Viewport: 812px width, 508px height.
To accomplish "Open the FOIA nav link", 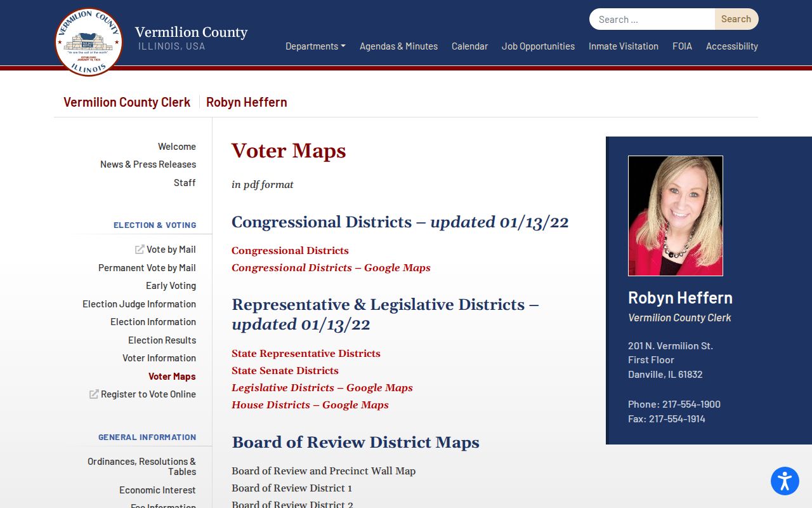I will tap(682, 46).
